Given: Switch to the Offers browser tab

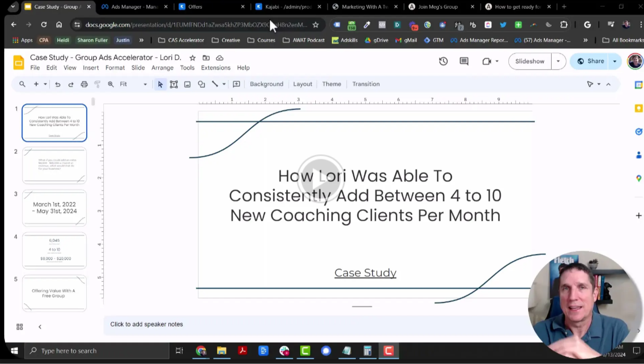Looking at the screenshot, I should [x=210, y=7].
